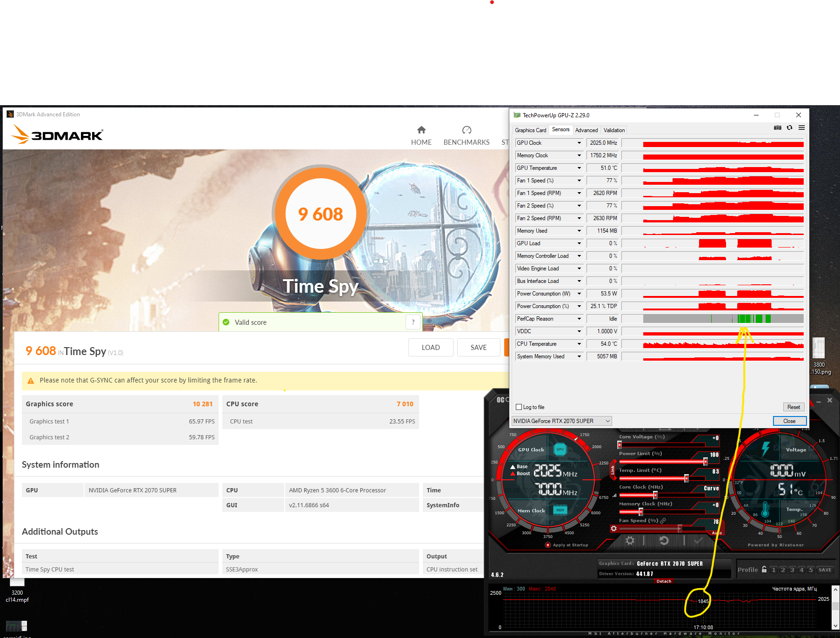Viewport: 840px width, 638px height.
Task: Click the 3DMark title bar app icon
Action: point(10,114)
